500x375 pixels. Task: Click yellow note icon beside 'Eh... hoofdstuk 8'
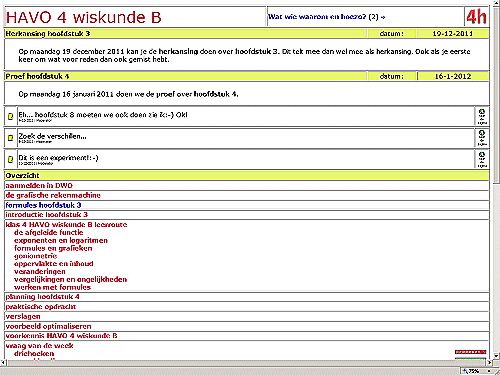(x=10, y=116)
